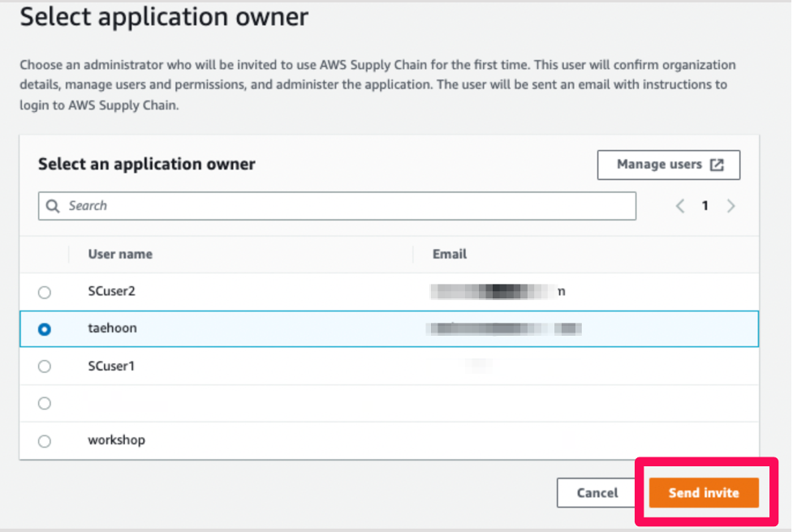Screen dimensions: 793x532
Task: Click page number 1
Action: [x=705, y=206]
